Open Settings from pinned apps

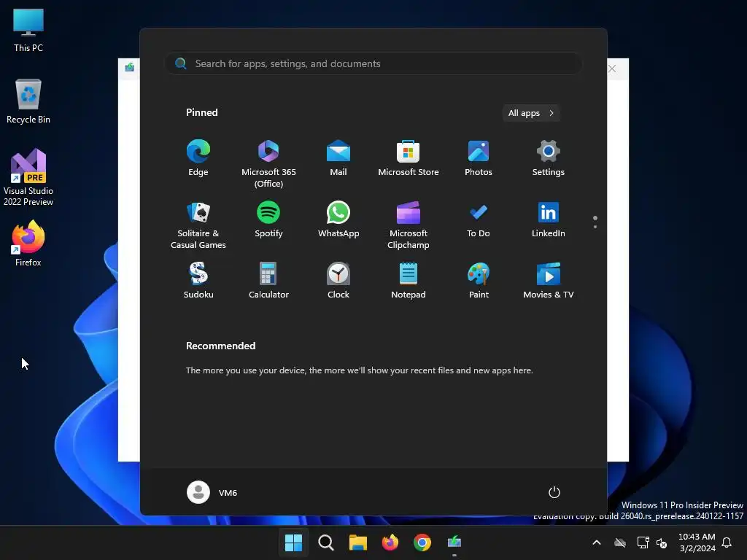549,158
